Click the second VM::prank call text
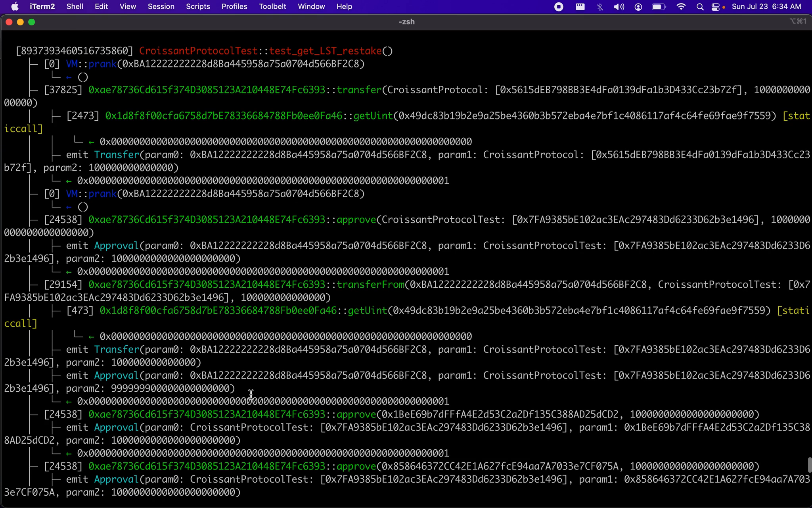The width and height of the screenshot is (812, 508). click(215, 194)
